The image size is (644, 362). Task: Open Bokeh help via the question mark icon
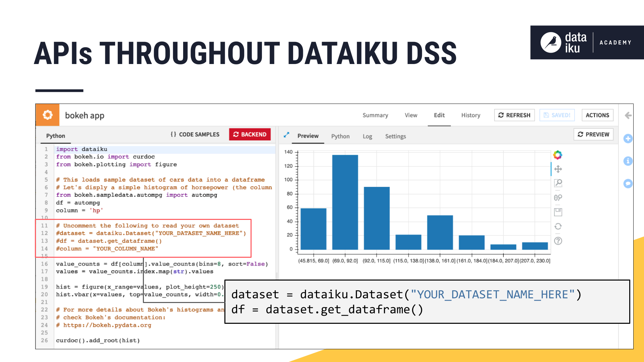click(x=558, y=241)
